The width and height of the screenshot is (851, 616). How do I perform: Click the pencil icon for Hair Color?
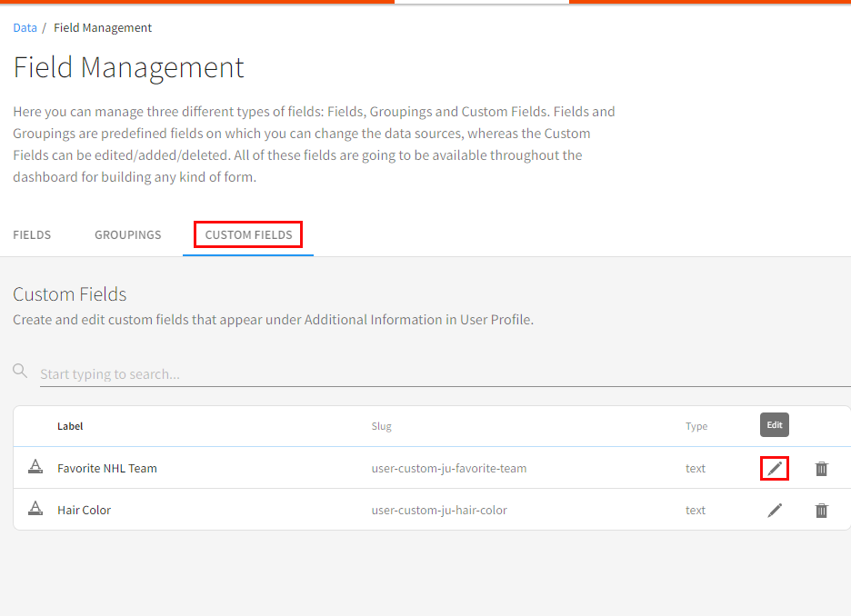tap(775, 511)
